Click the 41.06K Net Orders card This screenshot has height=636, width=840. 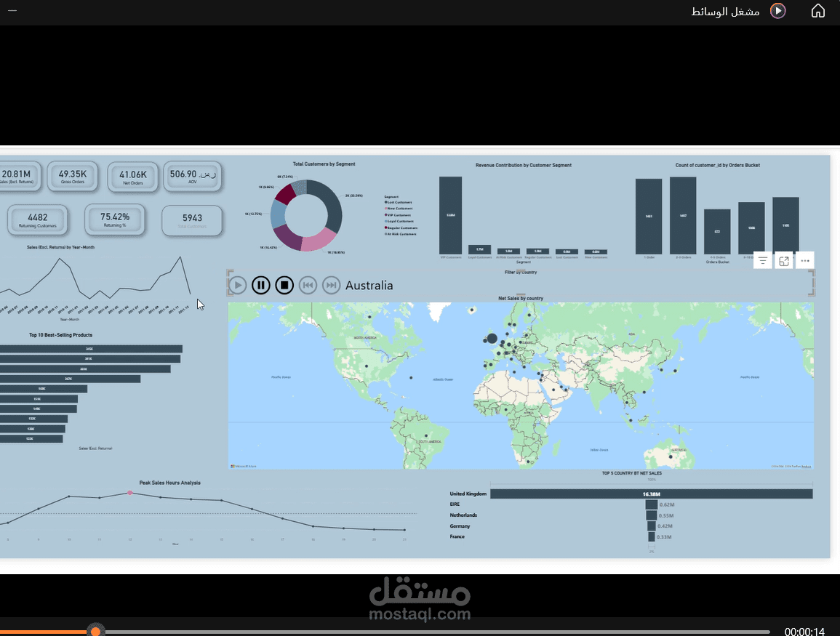[133, 177]
